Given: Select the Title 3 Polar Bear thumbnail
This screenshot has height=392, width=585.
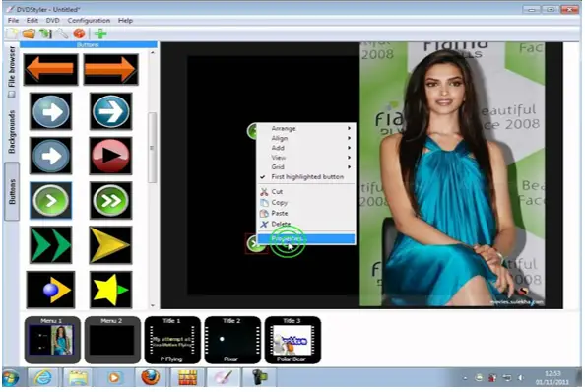Looking at the screenshot, I should (x=292, y=340).
